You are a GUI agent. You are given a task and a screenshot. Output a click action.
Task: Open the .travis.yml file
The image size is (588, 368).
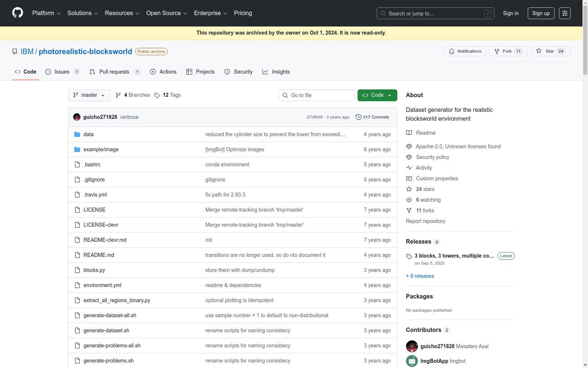[x=95, y=195]
